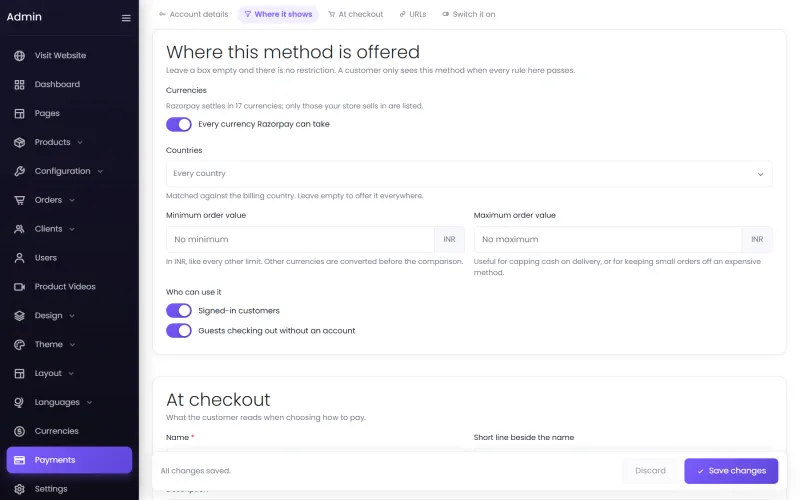Focus the Minimum order value field
This screenshot has width=800, height=500.
tap(300, 239)
